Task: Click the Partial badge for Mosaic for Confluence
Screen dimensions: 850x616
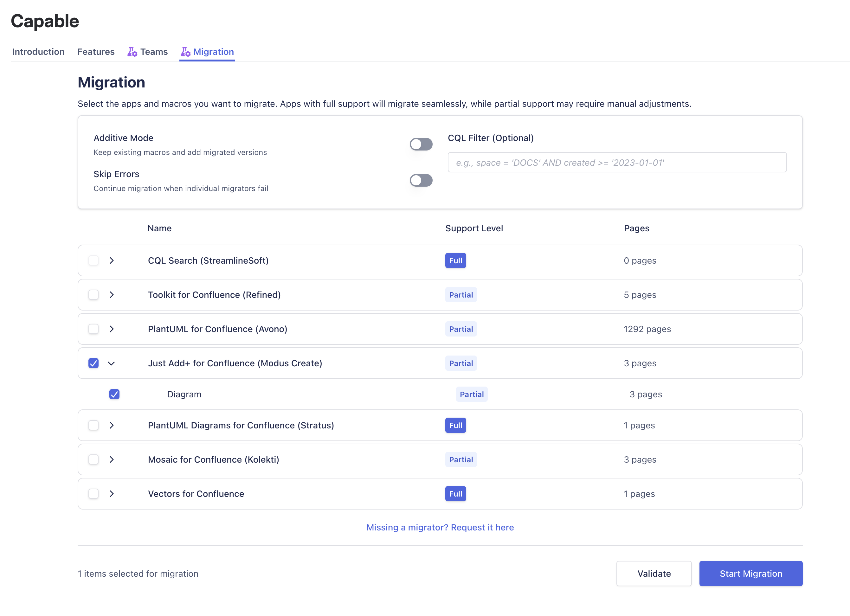Action: tap(460, 459)
